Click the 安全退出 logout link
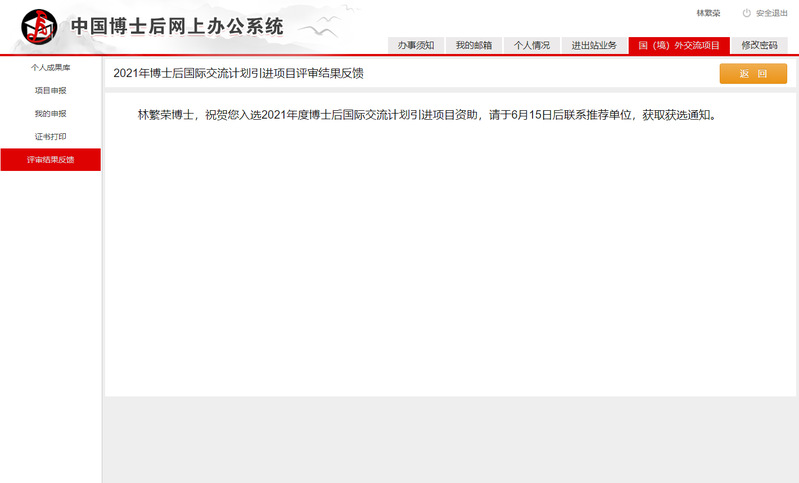This screenshot has height=483, width=799. (771, 13)
